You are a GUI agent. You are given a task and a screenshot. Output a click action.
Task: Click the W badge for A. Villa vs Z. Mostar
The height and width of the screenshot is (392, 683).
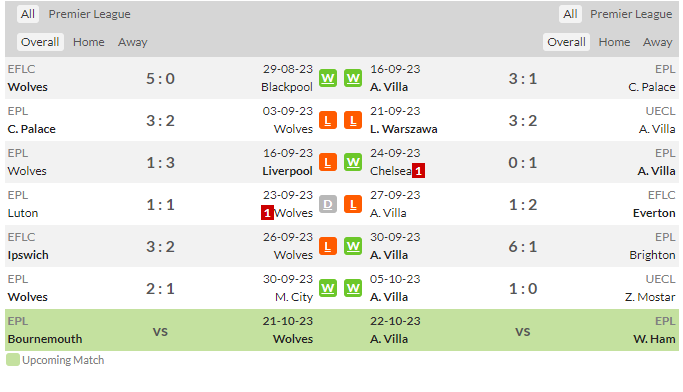(x=353, y=288)
